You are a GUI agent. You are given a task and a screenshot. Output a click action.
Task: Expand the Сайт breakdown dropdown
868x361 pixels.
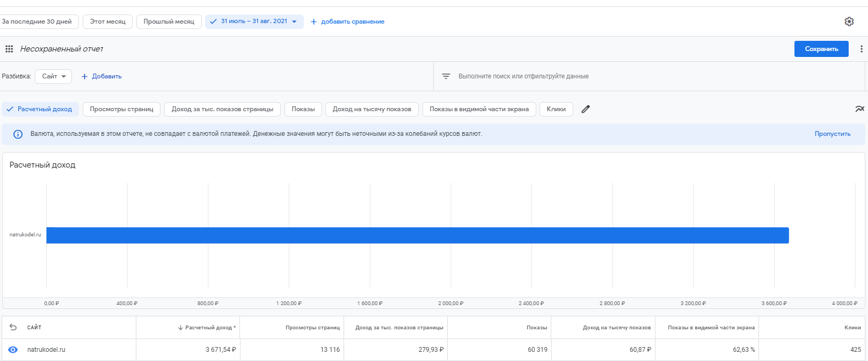point(53,76)
